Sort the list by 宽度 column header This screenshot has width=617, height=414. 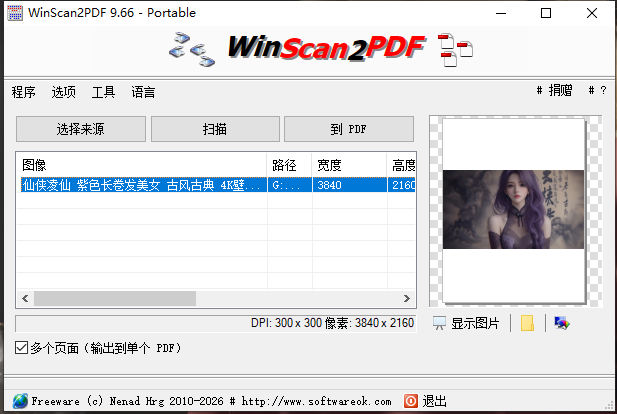pos(348,165)
